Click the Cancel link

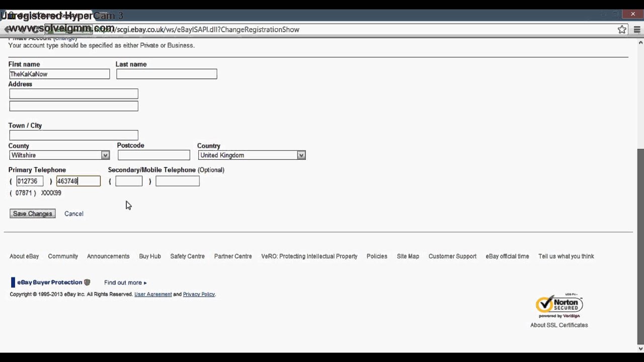[x=74, y=214]
